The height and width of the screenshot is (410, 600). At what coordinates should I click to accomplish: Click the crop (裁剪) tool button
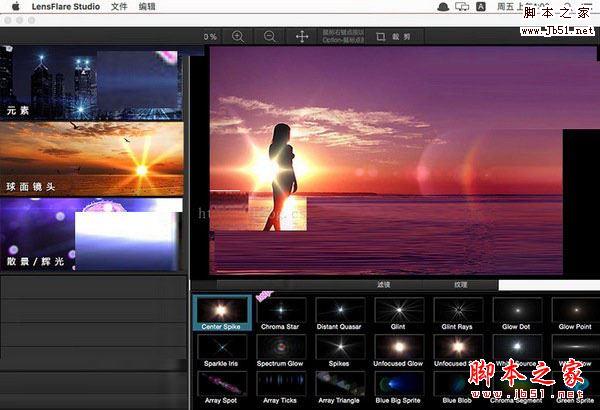[393, 36]
